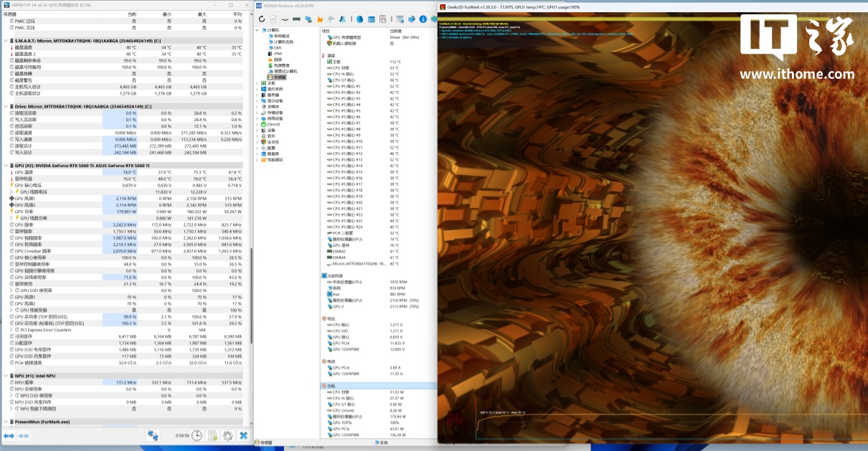Select 电源管理 in AIDA64 tree
This screenshot has height=451, width=868.
click(281, 65)
